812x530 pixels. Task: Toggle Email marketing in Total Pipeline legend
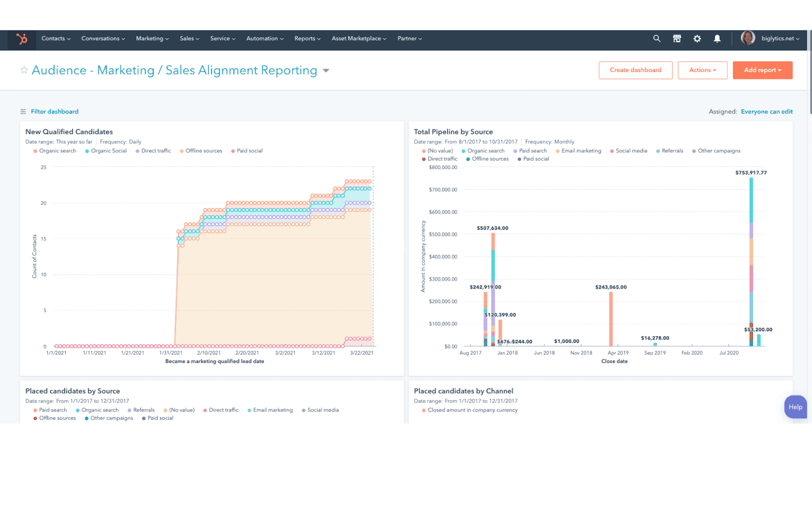pyautogui.click(x=579, y=151)
